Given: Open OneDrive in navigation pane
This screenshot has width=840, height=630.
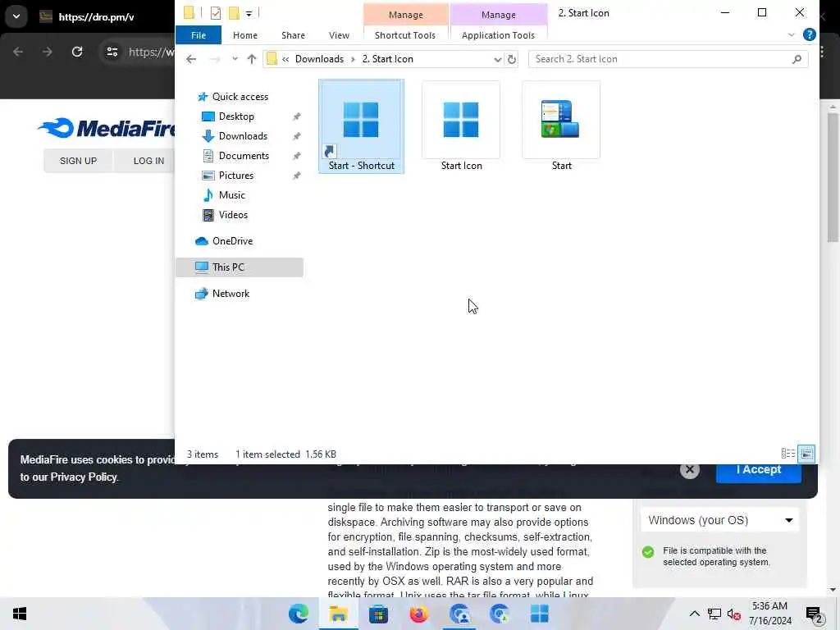Looking at the screenshot, I should pos(232,241).
